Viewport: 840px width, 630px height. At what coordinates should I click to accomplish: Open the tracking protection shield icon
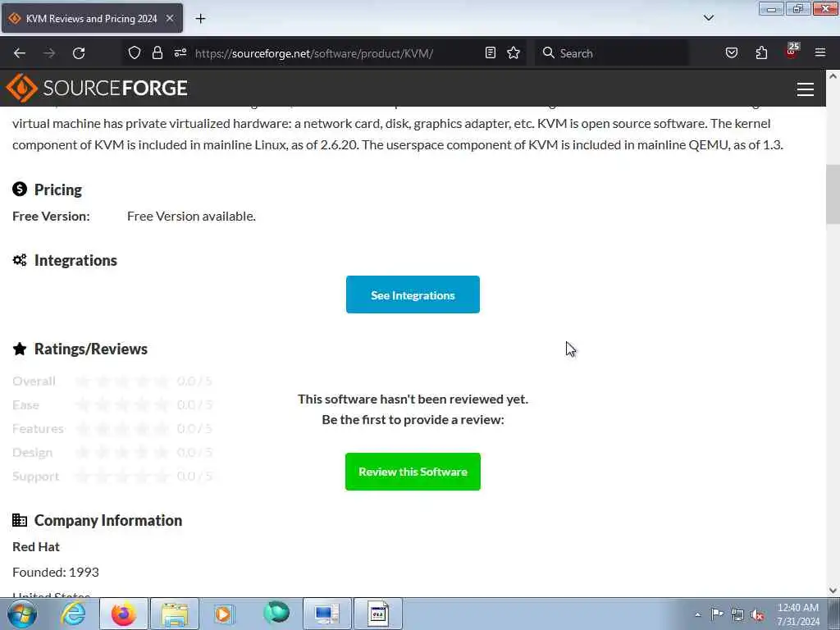click(x=135, y=52)
